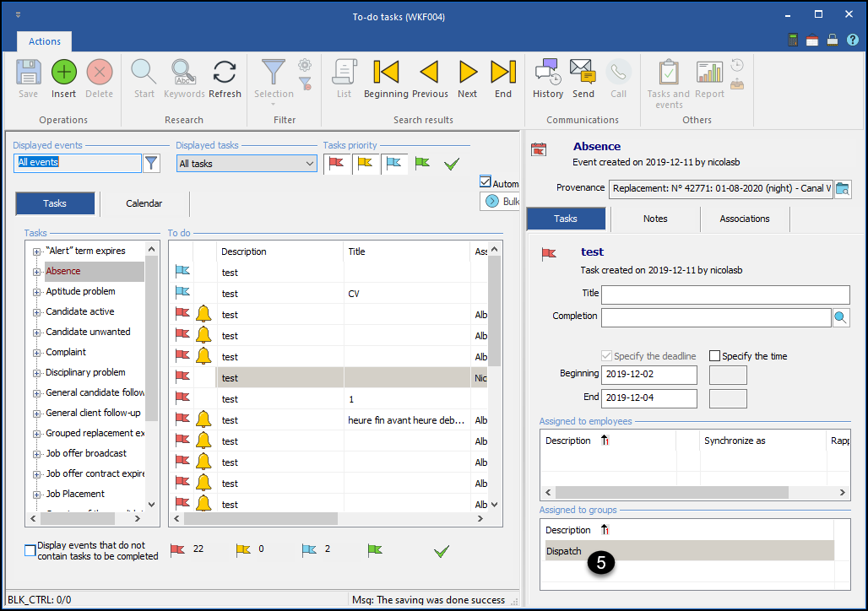Select the Tasks tab in Absence panel
This screenshot has width=868, height=611.
tap(566, 219)
